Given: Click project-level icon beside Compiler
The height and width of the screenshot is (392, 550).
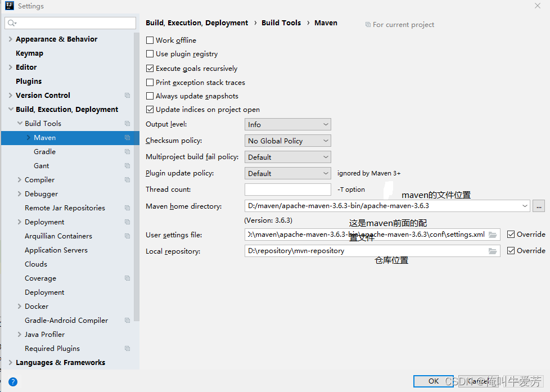Looking at the screenshot, I should click(x=127, y=179).
